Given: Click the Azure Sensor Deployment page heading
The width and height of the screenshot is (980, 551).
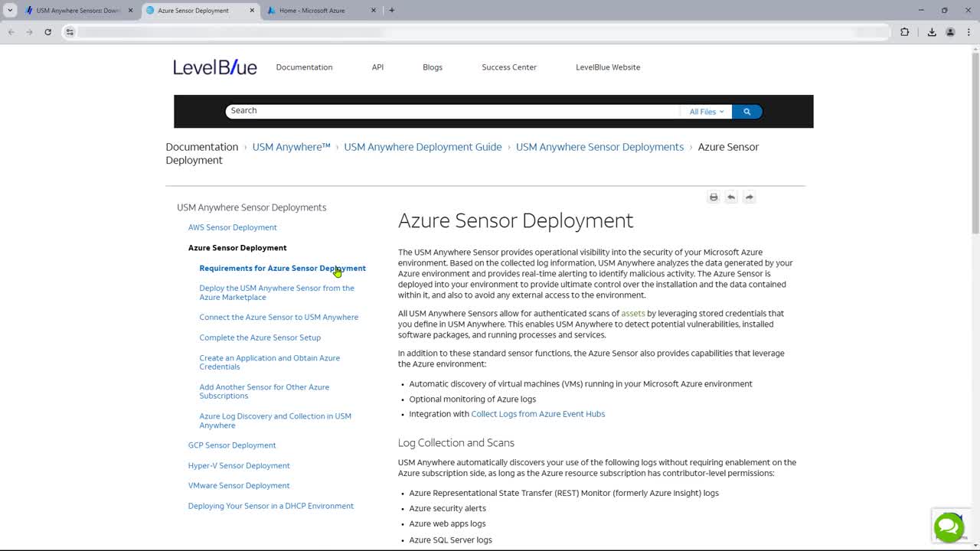Looking at the screenshot, I should (x=515, y=220).
